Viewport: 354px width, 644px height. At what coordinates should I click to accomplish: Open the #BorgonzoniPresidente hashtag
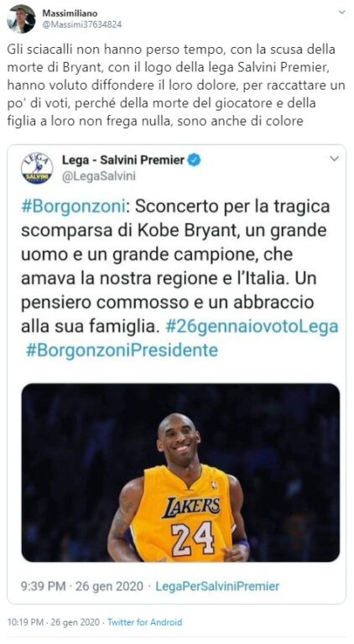pyautogui.click(x=122, y=351)
